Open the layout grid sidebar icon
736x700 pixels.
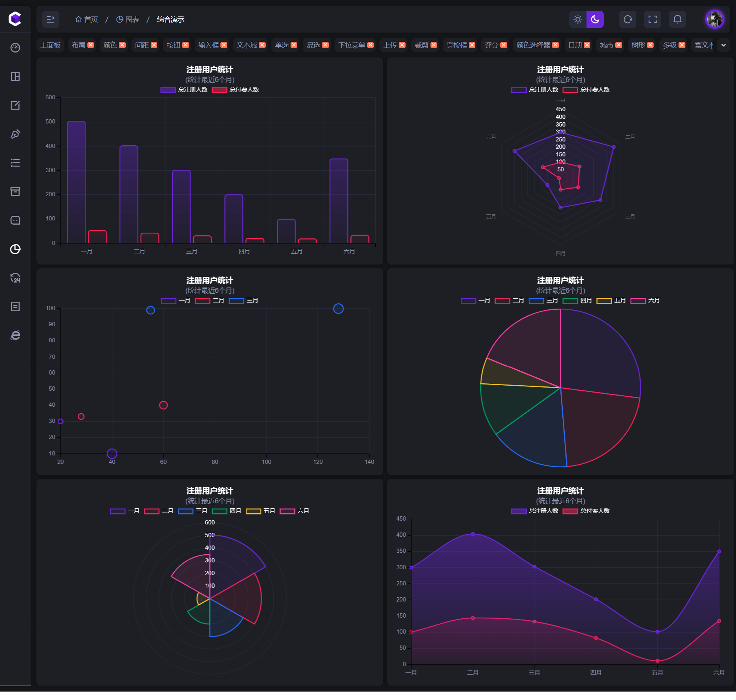coord(15,77)
